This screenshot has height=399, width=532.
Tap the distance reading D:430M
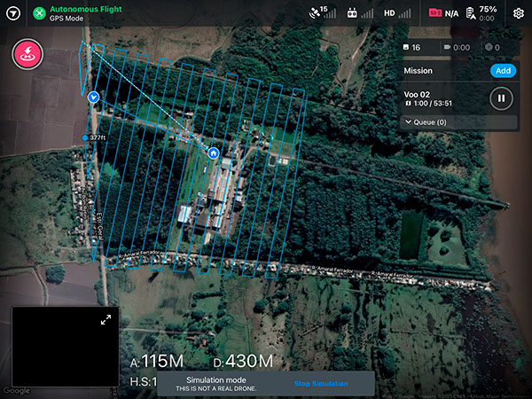pos(243,361)
